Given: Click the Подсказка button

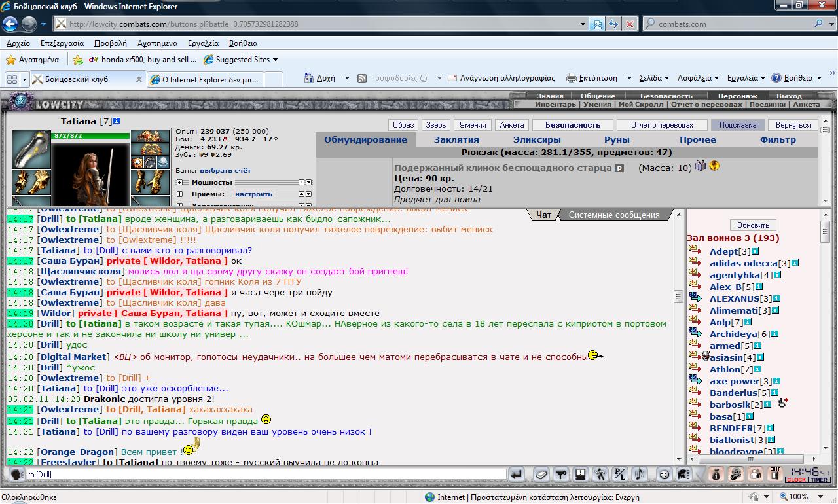Looking at the screenshot, I should click(x=738, y=125).
